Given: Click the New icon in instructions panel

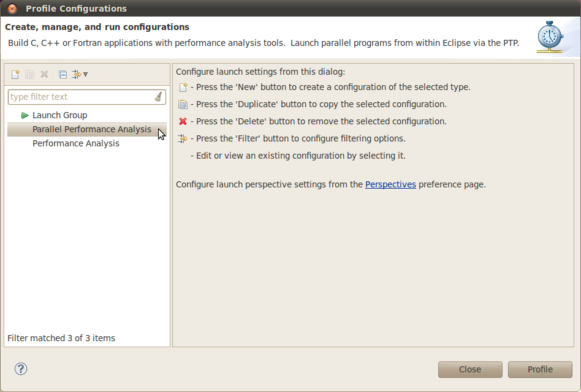Looking at the screenshot, I should [183, 87].
